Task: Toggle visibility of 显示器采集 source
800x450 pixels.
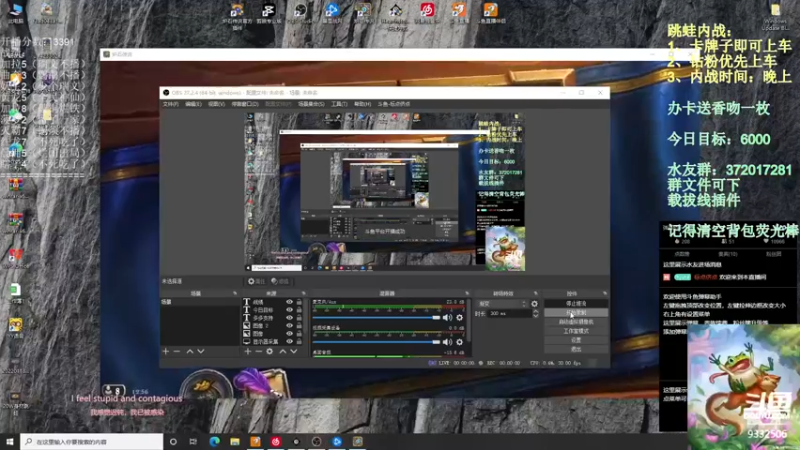Action: 290,341
